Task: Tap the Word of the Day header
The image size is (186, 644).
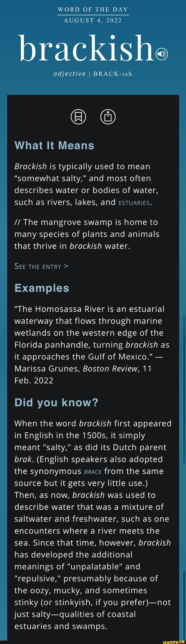Action: [93, 9]
